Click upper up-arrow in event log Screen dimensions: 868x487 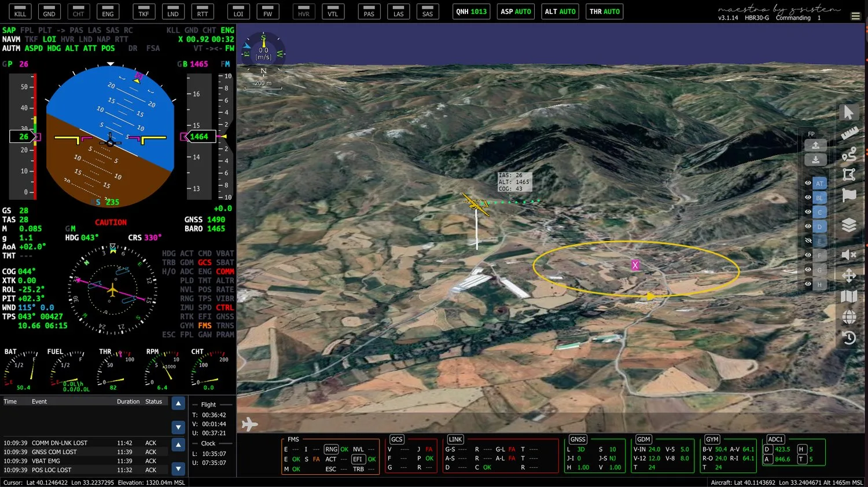[178, 404]
